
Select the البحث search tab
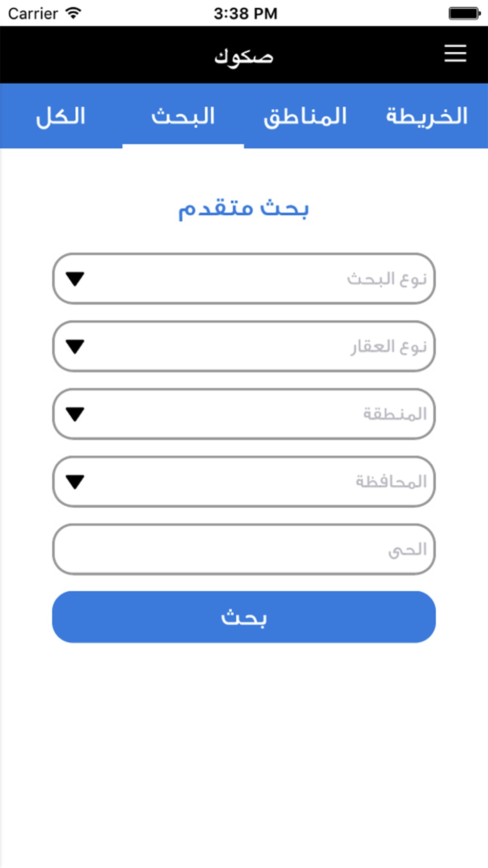coord(183,116)
